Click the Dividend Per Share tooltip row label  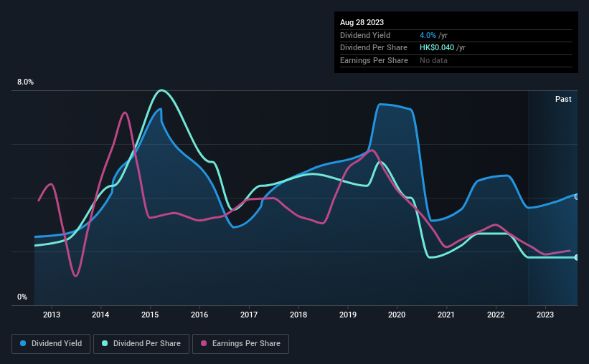374,48
